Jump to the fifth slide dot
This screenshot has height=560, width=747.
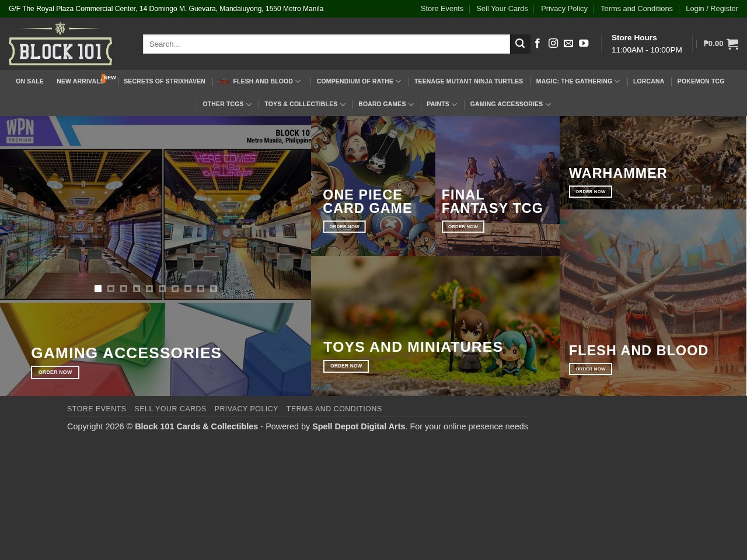pos(149,289)
